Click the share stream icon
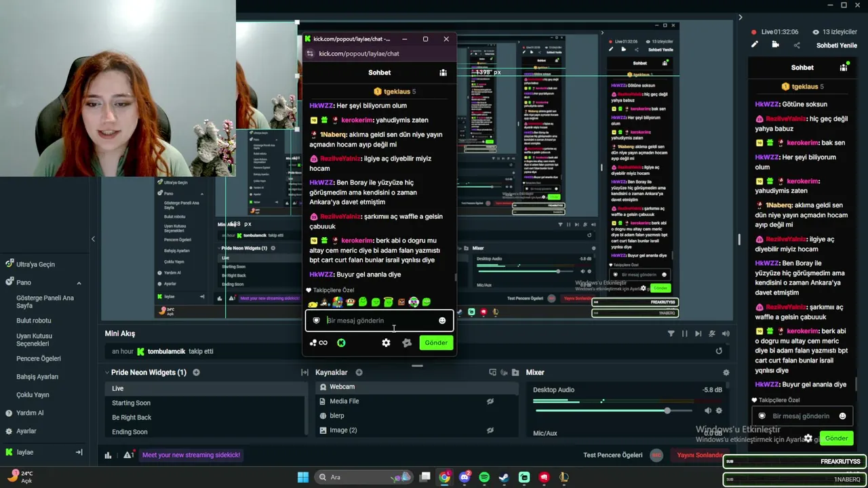This screenshot has width=868, height=488. 797,45
